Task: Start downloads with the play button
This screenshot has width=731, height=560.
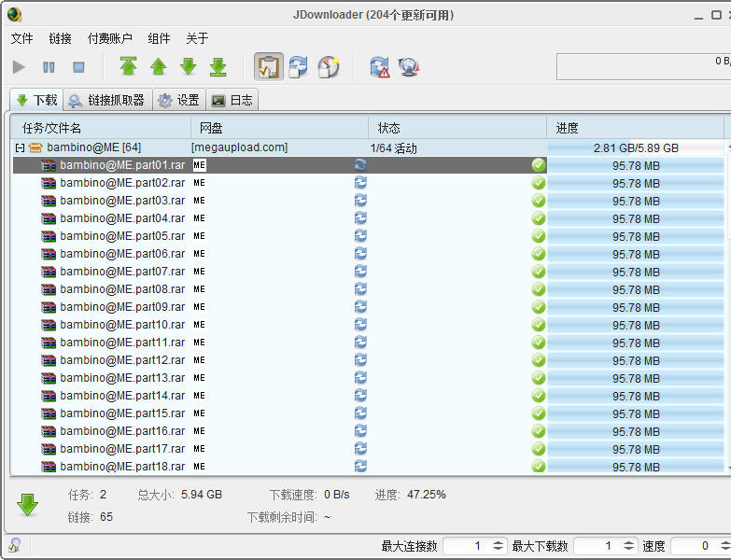Action: click(x=19, y=67)
